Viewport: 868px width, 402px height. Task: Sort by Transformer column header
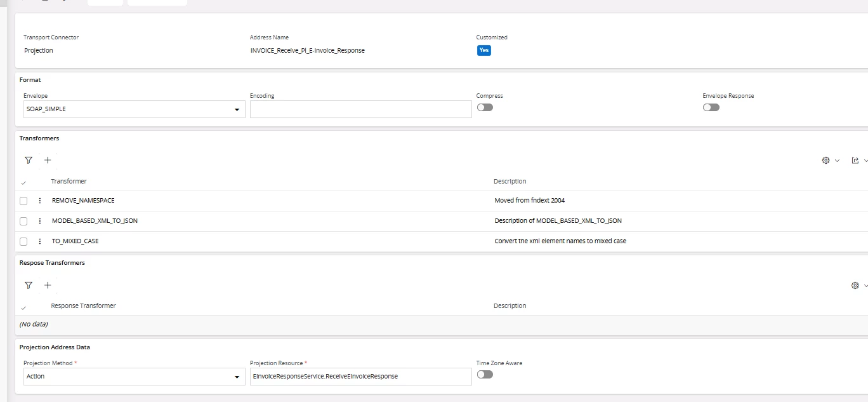pos(69,182)
